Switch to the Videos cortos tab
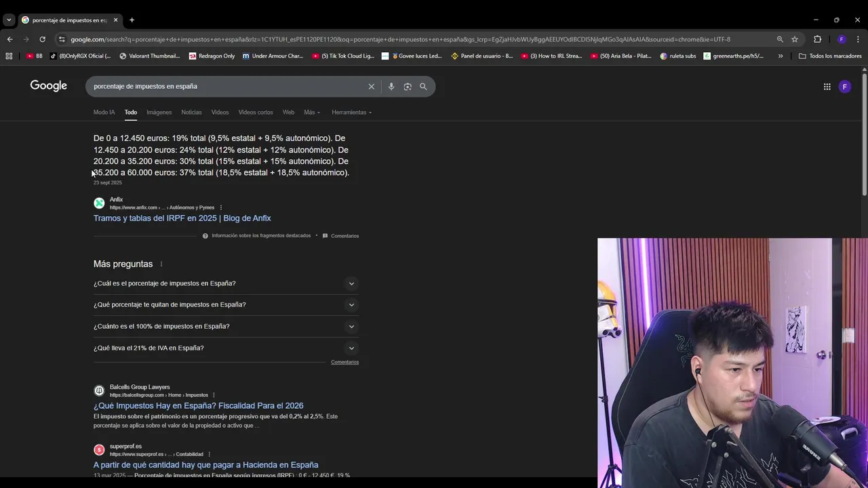The width and height of the screenshot is (868, 488). tap(256, 113)
